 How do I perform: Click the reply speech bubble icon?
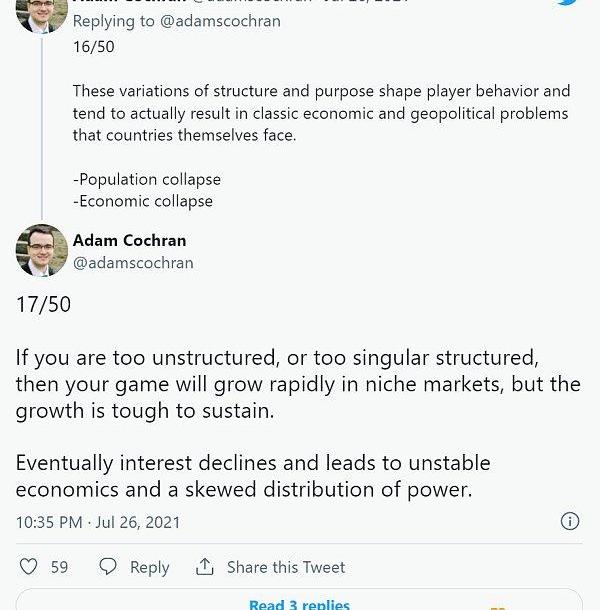click(108, 567)
